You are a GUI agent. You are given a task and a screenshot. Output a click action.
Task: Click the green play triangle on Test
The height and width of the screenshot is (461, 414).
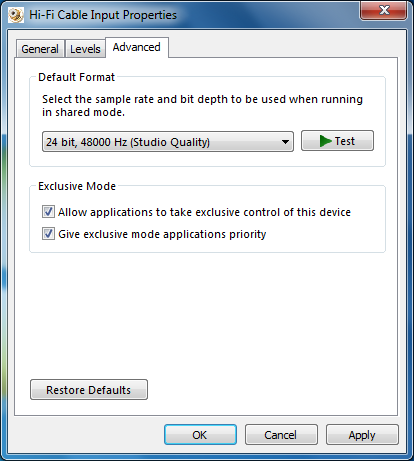(x=325, y=141)
